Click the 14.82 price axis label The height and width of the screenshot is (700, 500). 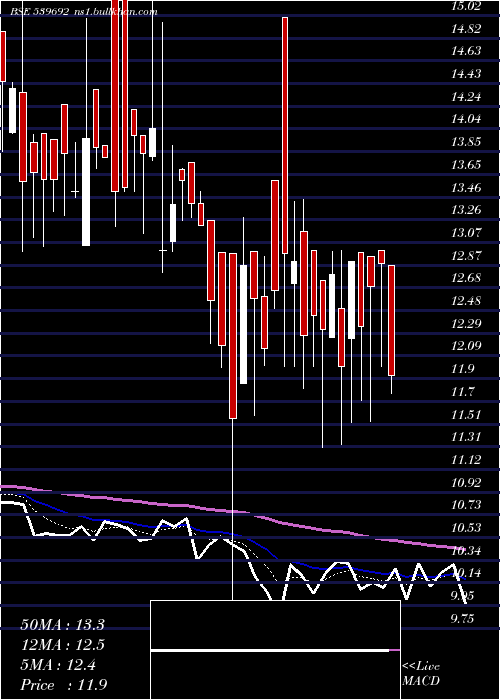466,29
